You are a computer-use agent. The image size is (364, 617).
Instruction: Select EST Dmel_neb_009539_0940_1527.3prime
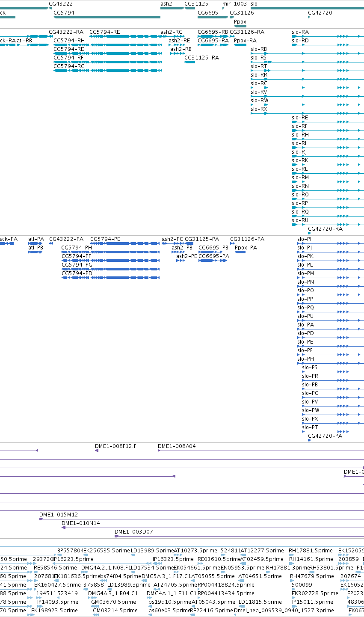pos(284,611)
